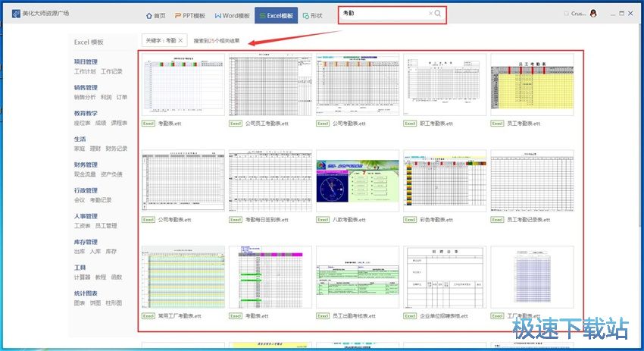
Task: Open the 常用工厂考勤表 green thumbnail
Action: (183, 277)
